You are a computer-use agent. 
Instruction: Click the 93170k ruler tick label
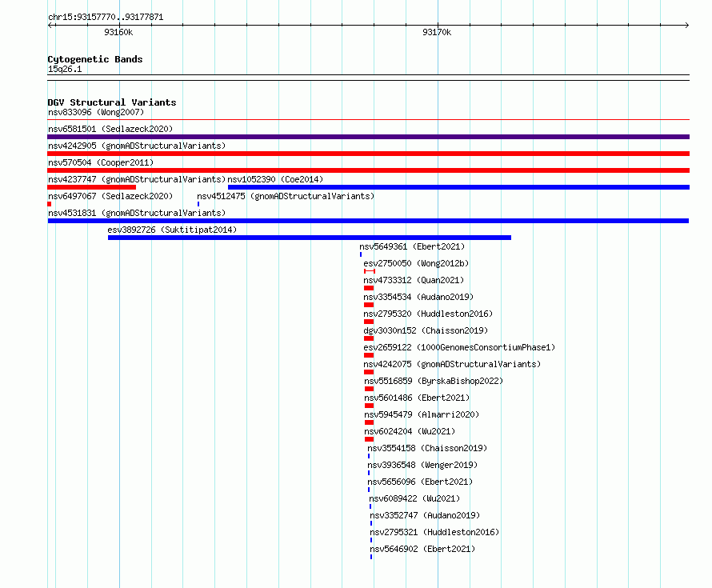(437, 32)
